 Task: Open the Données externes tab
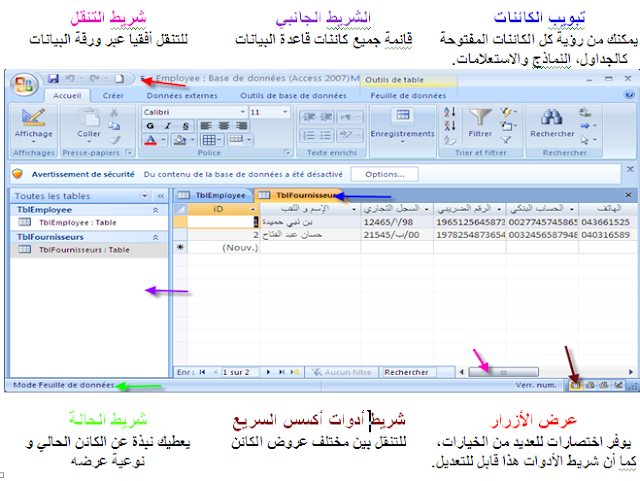pyautogui.click(x=182, y=96)
